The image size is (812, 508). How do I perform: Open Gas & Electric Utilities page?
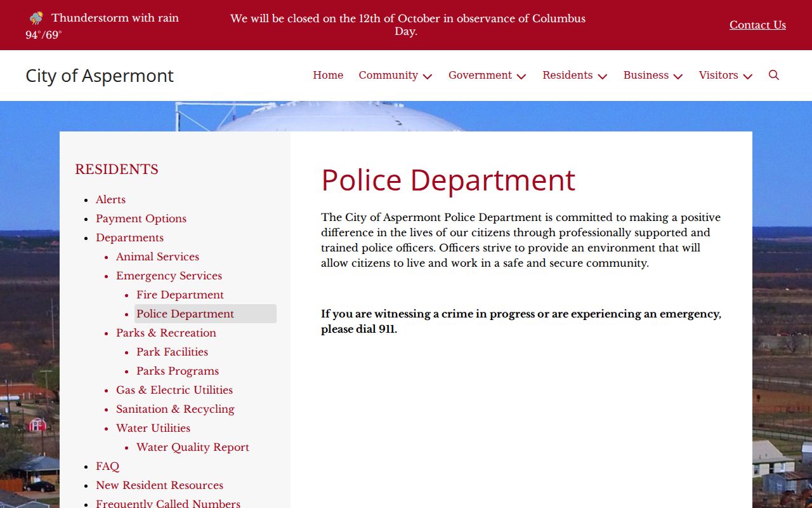(174, 390)
